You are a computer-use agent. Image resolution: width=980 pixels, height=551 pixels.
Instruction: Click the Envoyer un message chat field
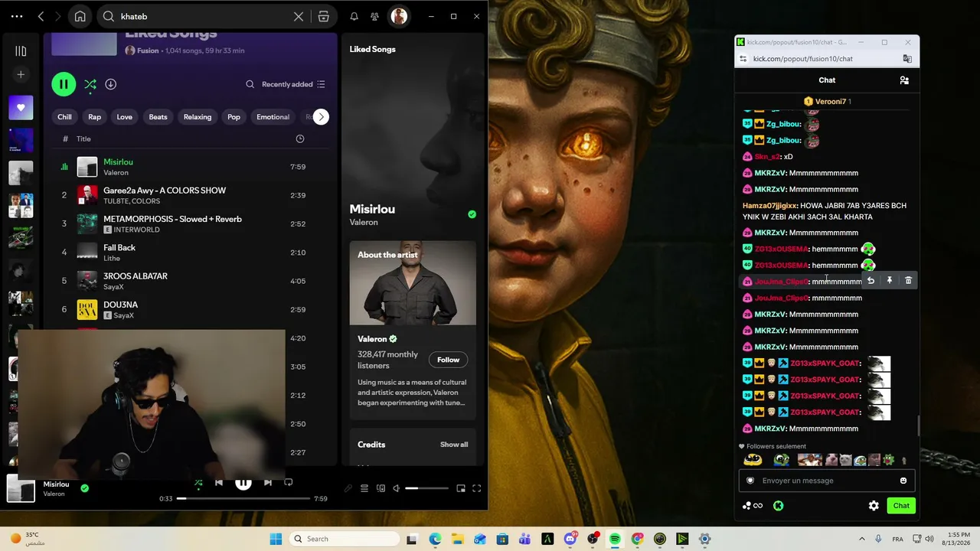[827, 481]
